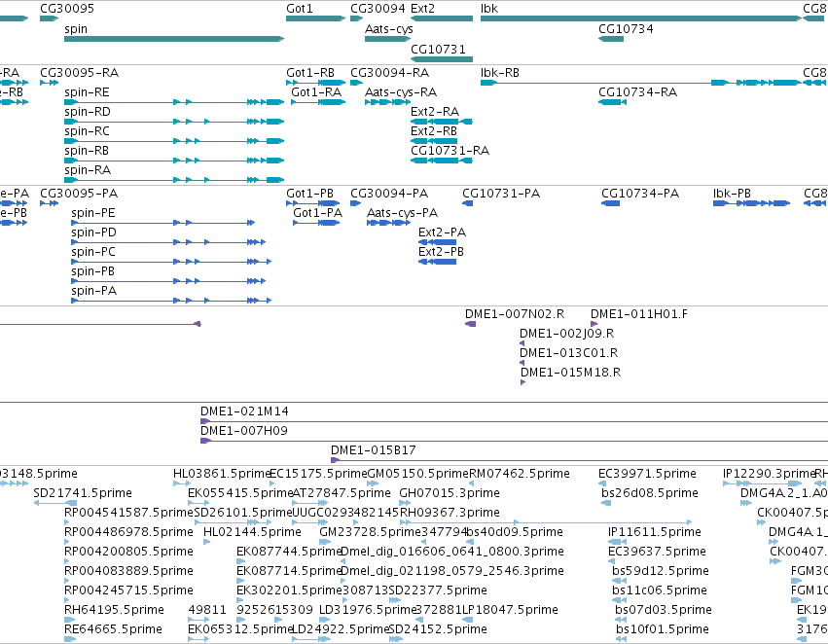This screenshot has height=644, width=828.
Task: Select the CG10734 gene label
Action: coord(626,29)
